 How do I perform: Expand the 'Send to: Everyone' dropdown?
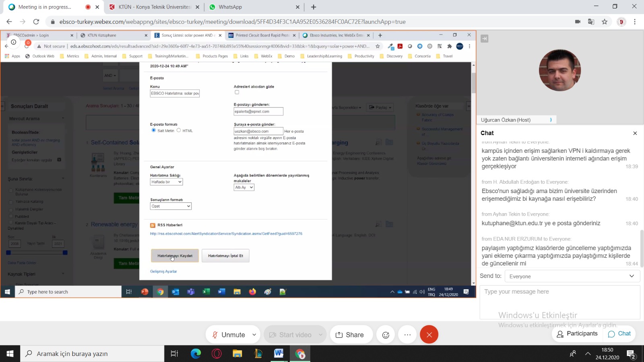[572, 276]
